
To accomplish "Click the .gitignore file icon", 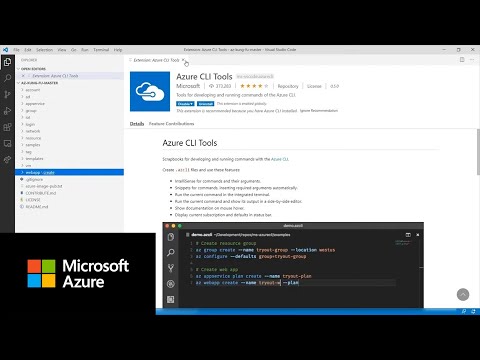I will (x=22, y=179).
